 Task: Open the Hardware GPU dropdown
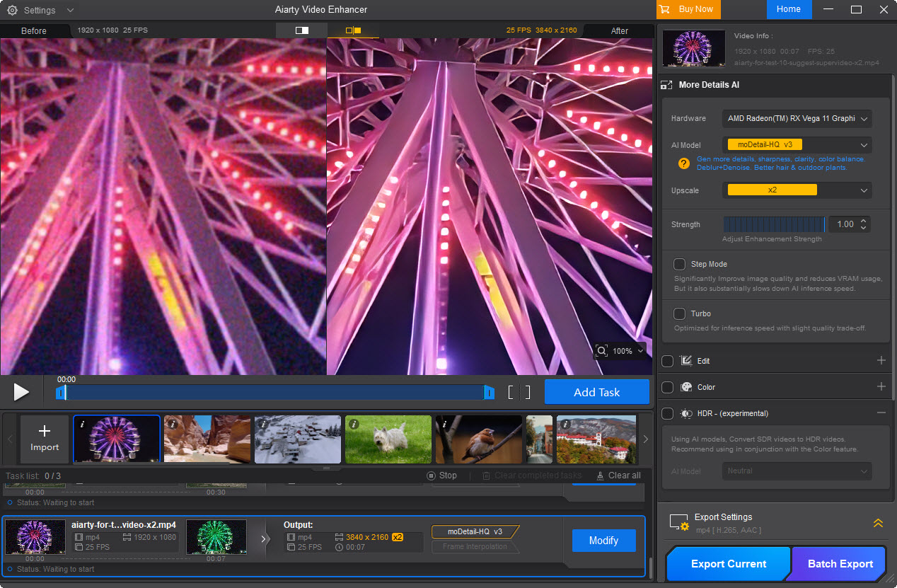coord(797,118)
